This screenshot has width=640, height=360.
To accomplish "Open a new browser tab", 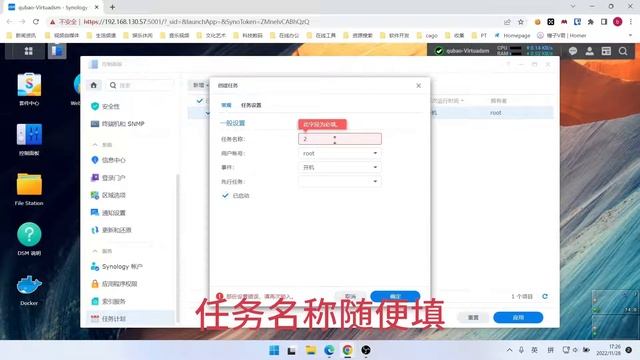I will click(112, 7).
